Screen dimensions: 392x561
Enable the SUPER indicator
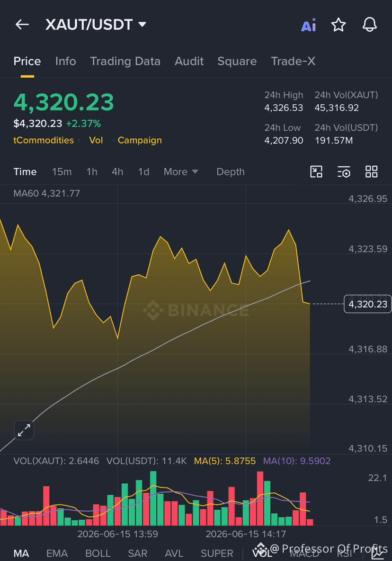point(217,553)
